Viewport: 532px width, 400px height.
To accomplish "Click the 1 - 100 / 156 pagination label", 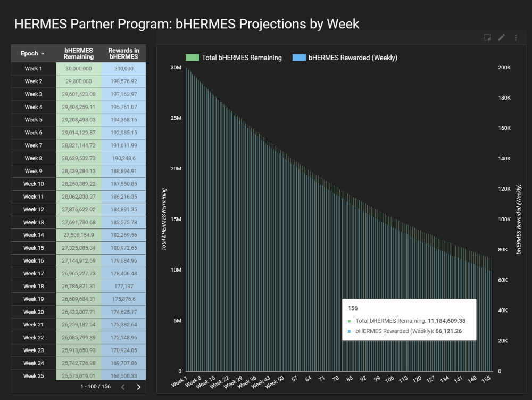I will [x=96, y=387].
